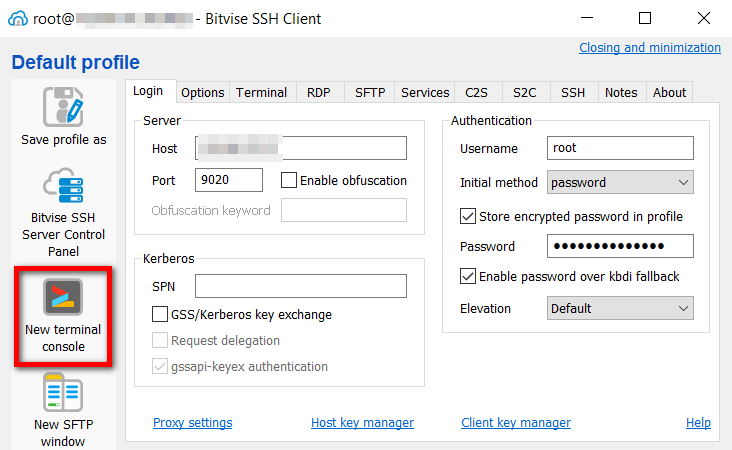Open the SFTP tab

pyautogui.click(x=370, y=92)
